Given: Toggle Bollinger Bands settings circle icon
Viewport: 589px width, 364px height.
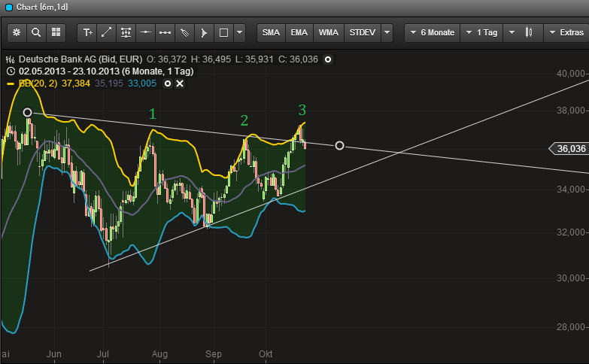Looking at the screenshot, I should point(167,83).
